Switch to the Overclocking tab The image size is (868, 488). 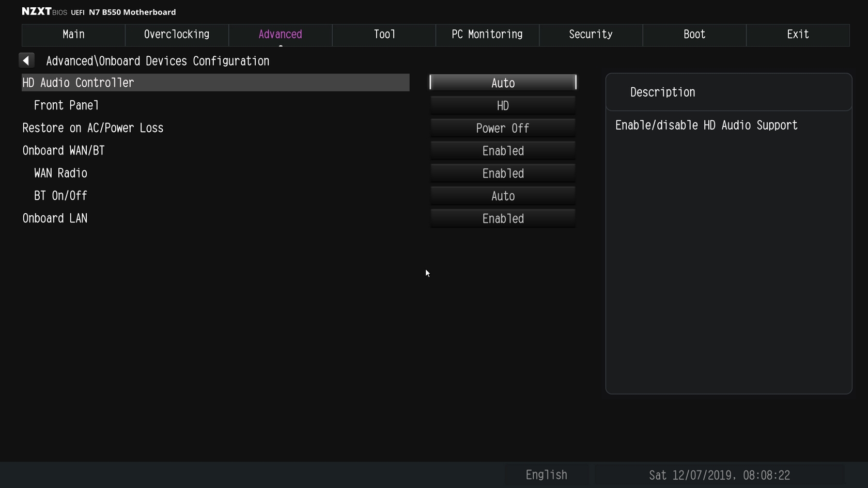pyautogui.click(x=177, y=35)
